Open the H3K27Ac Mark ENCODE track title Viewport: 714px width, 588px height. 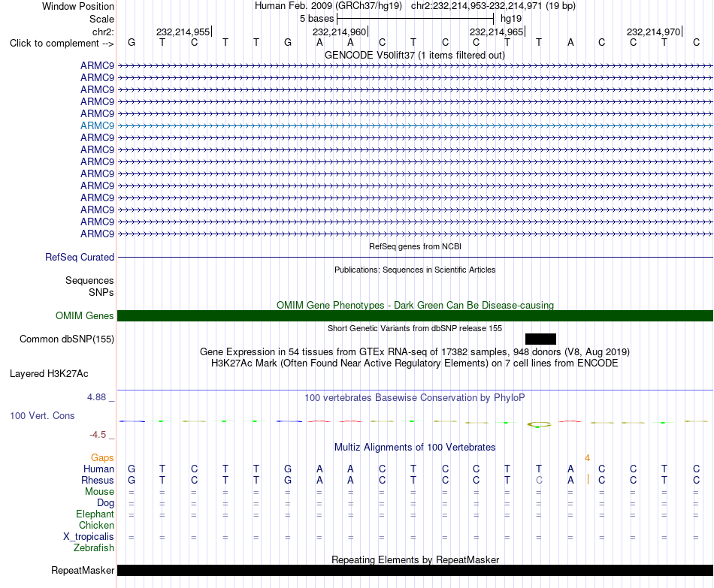point(415,363)
